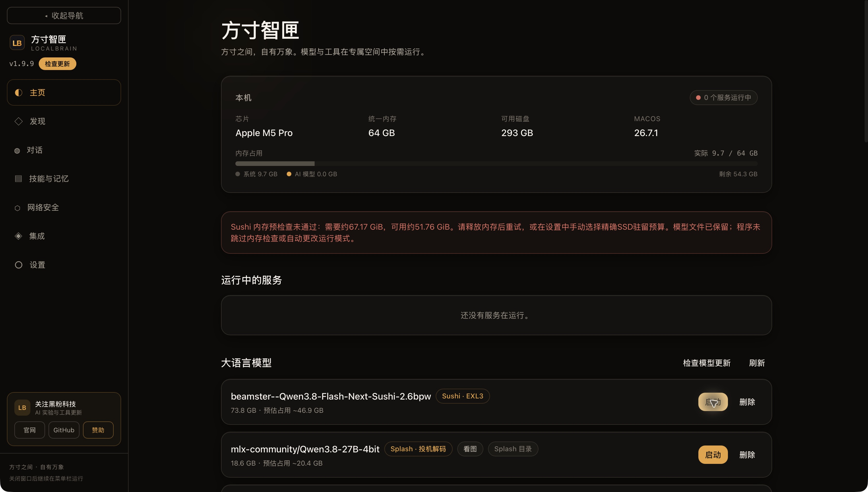Open the 技能与记忆 page
This screenshot has height=492, width=868.
[x=64, y=179]
